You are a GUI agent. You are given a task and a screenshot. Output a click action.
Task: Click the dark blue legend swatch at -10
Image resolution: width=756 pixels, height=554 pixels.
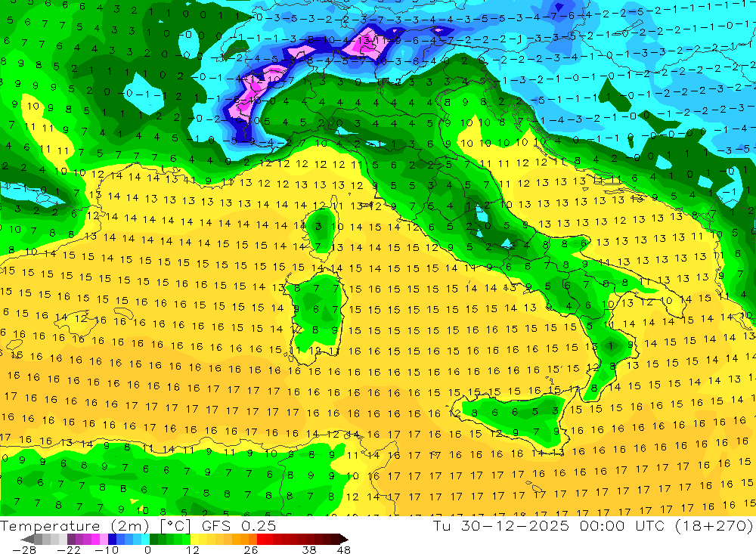[x=112, y=539]
